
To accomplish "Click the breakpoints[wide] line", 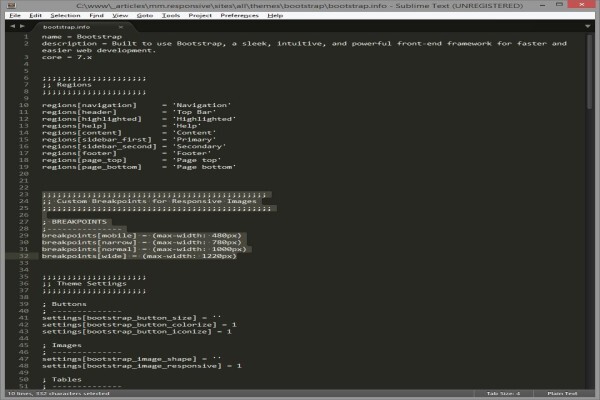I will point(139,256).
